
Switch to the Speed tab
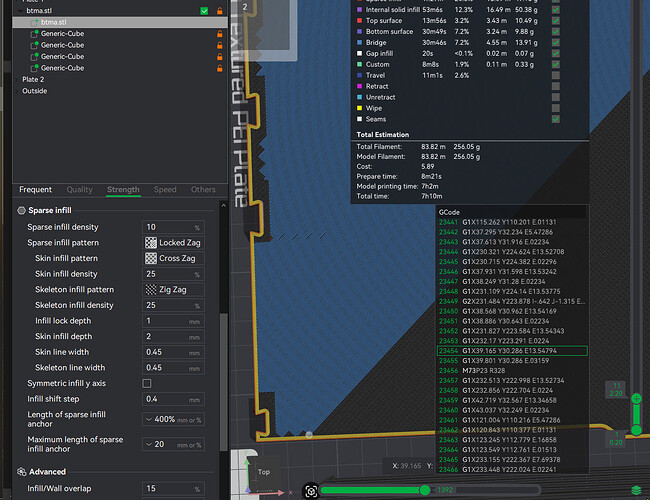pos(165,190)
